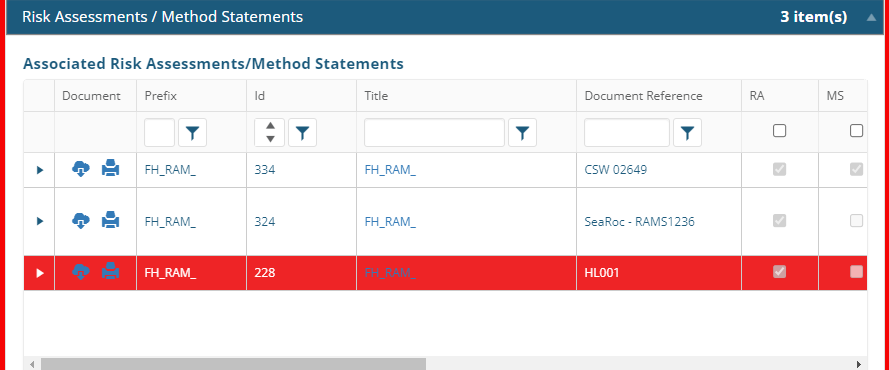Tick the MS filter checkbox

tap(856, 131)
